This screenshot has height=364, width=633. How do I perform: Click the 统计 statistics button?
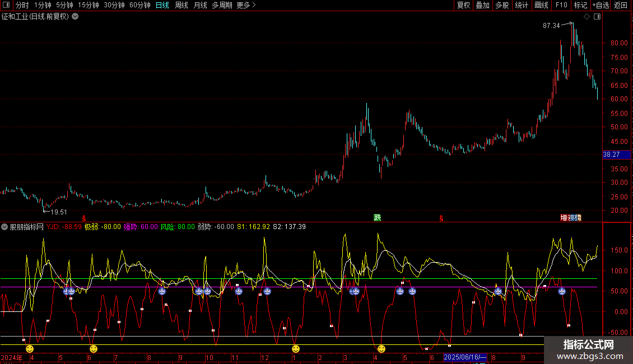(521, 5)
